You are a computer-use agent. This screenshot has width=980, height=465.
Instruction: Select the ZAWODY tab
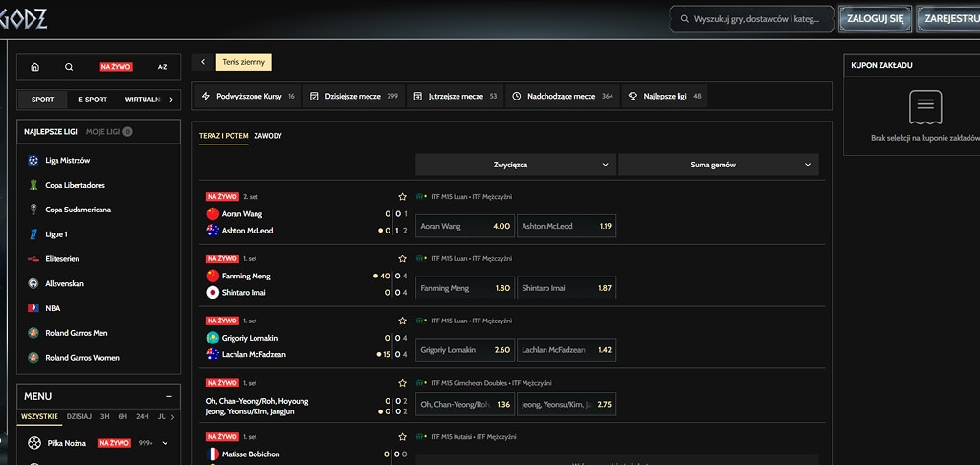pyautogui.click(x=268, y=136)
